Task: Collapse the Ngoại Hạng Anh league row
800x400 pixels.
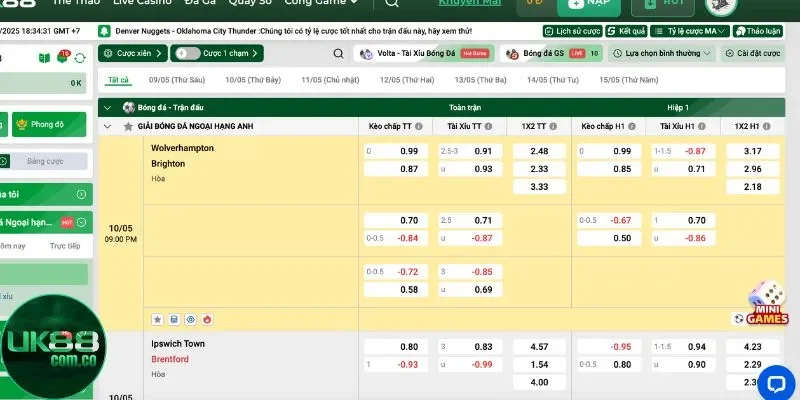Action: pyautogui.click(x=108, y=127)
